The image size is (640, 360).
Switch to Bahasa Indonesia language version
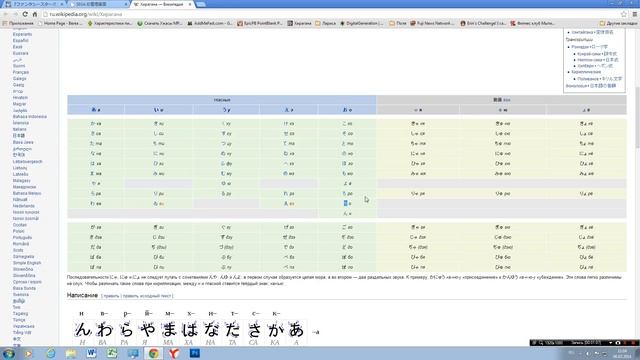pyautogui.click(x=29, y=116)
